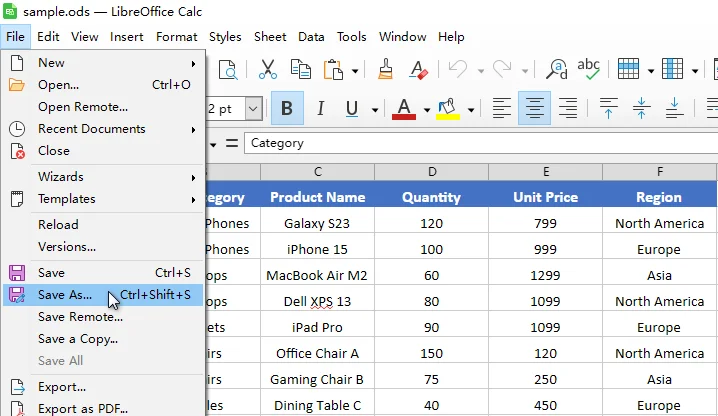This screenshot has height=416, width=718.
Task: Click the Copy icon in toolbar
Action: 300,70
